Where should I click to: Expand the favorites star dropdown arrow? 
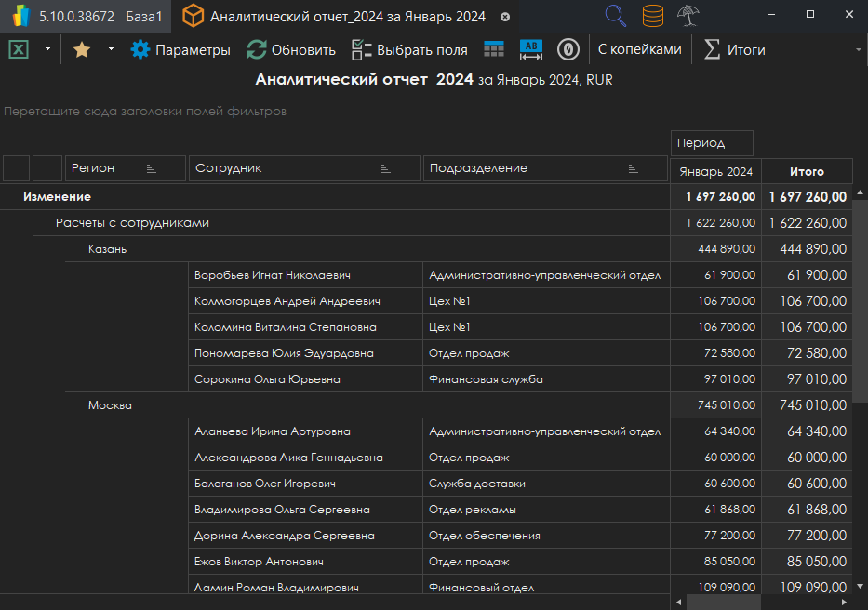point(111,50)
